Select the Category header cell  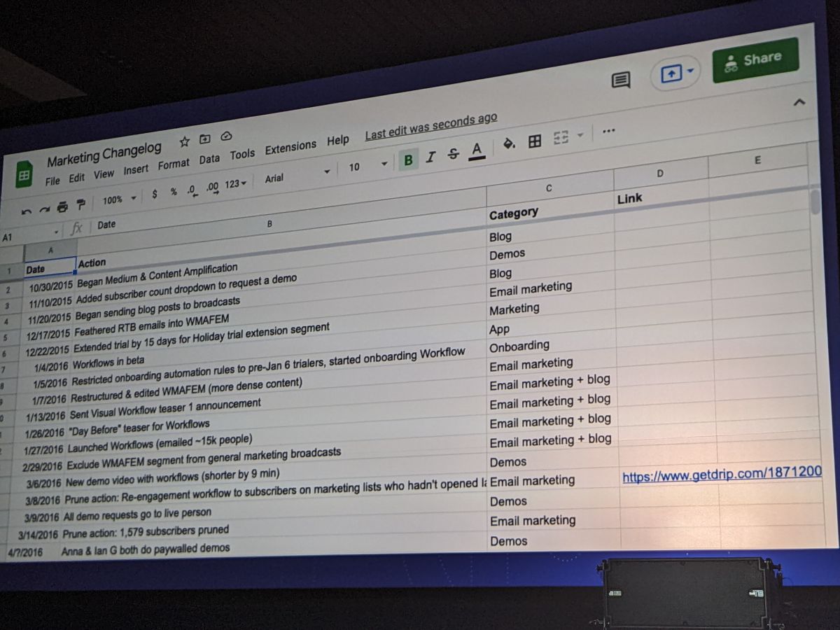[x=550, y=212]
